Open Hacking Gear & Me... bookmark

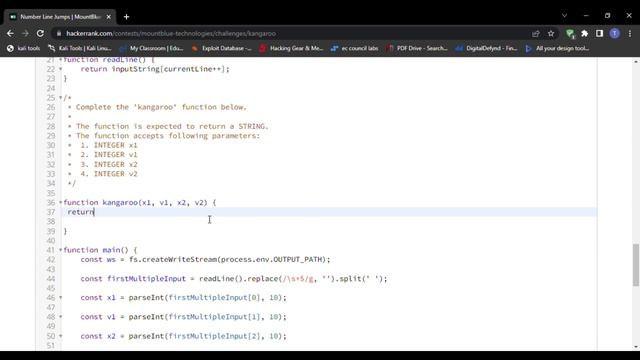[291, 48]
